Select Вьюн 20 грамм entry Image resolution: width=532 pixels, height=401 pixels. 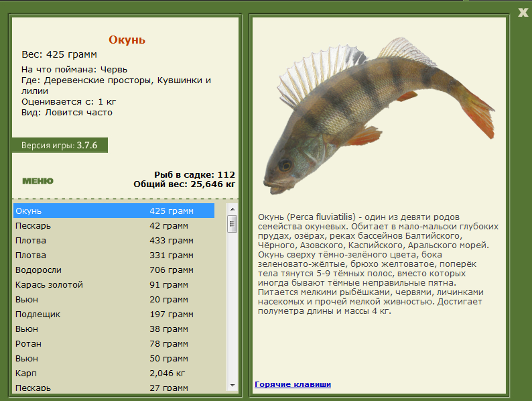point(114,300)
